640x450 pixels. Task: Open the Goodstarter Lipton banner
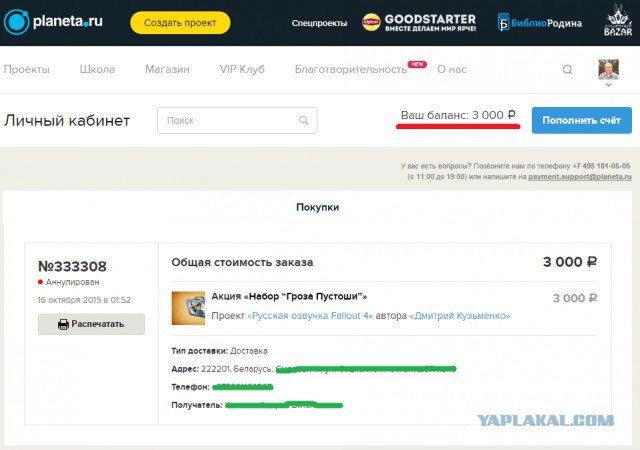pos(419,22)
